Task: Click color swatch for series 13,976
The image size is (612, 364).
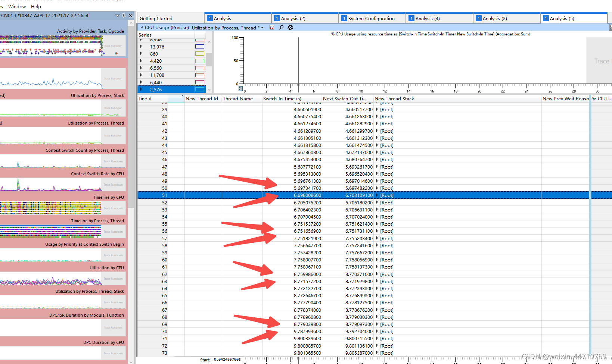Action: pyautogui.click(x=200, y=47)
